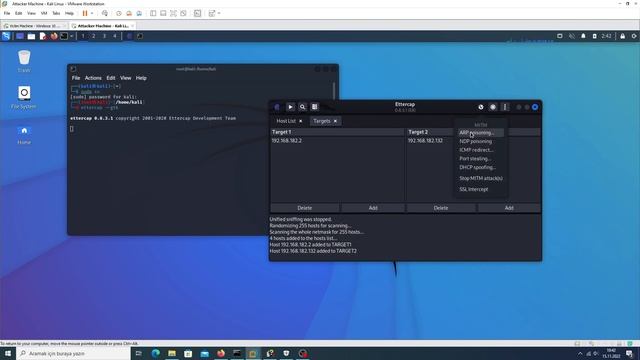This screenshot has height=360, width=640.
Task: Click the Target 1 column header
Action: (337, 132)
